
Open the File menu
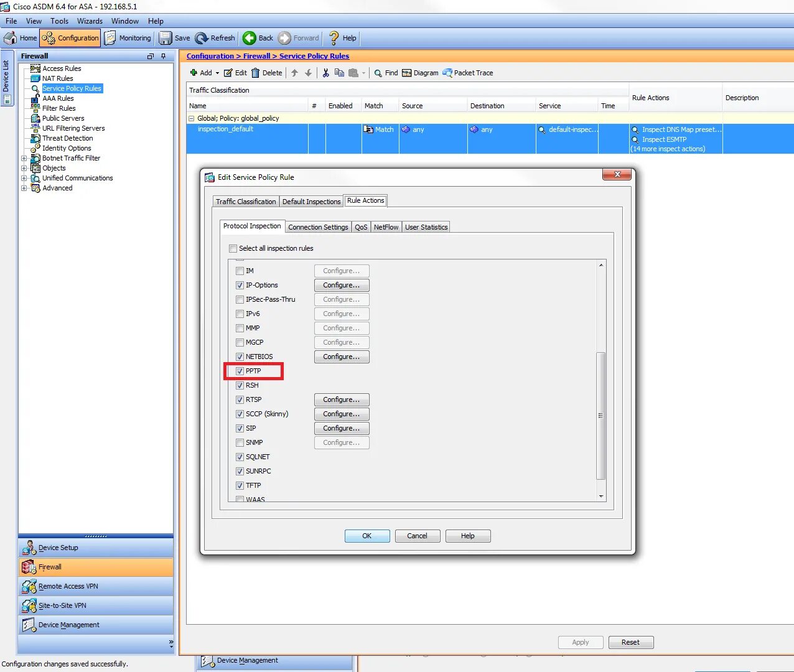11,21
